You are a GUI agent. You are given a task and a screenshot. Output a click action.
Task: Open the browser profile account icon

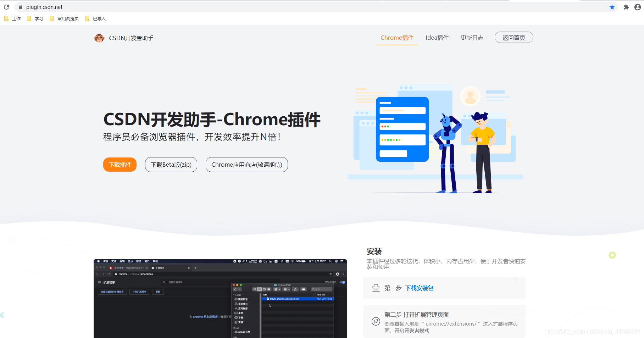pyautogui.click(x=638, y=7)
